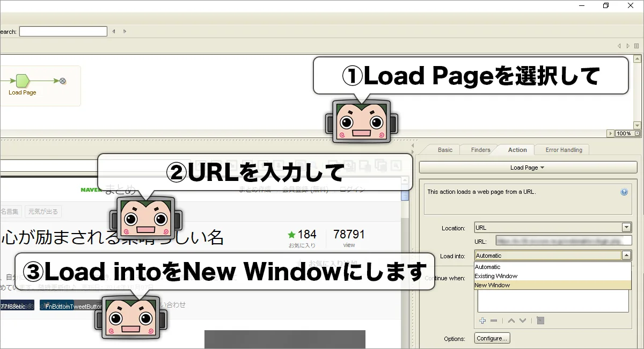Remove condition with the minus icon

(x=494, y=321)
